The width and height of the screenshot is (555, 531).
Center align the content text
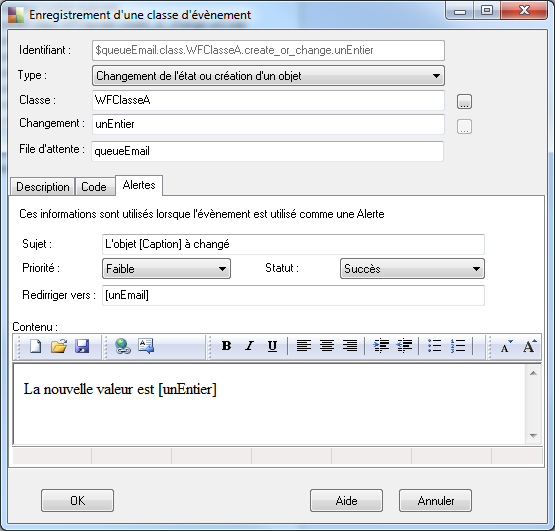click(x=327, y=346)
